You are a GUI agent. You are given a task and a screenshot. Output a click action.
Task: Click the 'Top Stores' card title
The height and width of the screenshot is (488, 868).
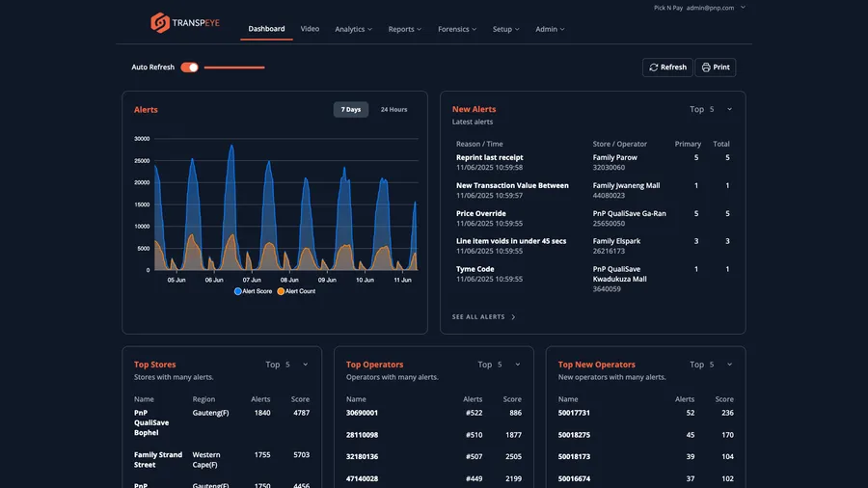coord(155,365)
